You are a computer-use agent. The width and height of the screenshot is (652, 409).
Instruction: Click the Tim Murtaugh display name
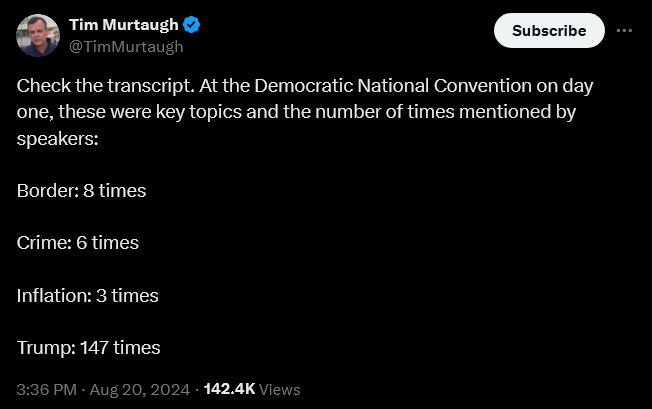tap(122, 25)
